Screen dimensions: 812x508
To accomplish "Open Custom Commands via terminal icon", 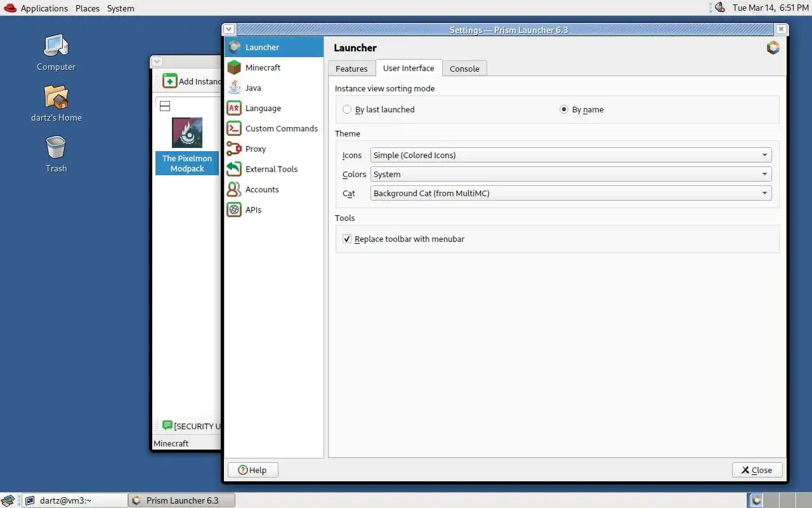I will click(235, 128).
